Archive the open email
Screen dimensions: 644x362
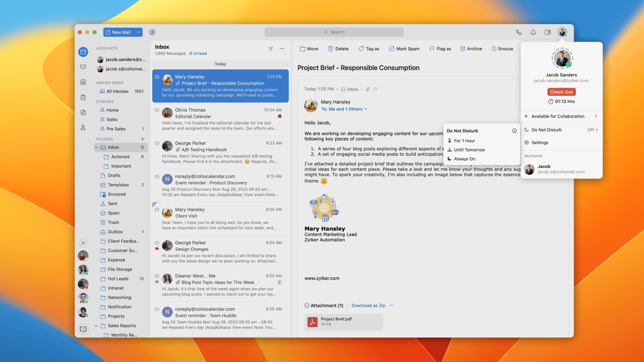[x=471, y=49]
